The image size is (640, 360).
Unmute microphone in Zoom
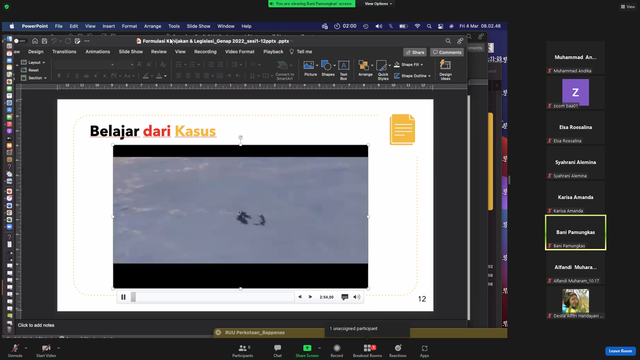(x=15, y=350)
